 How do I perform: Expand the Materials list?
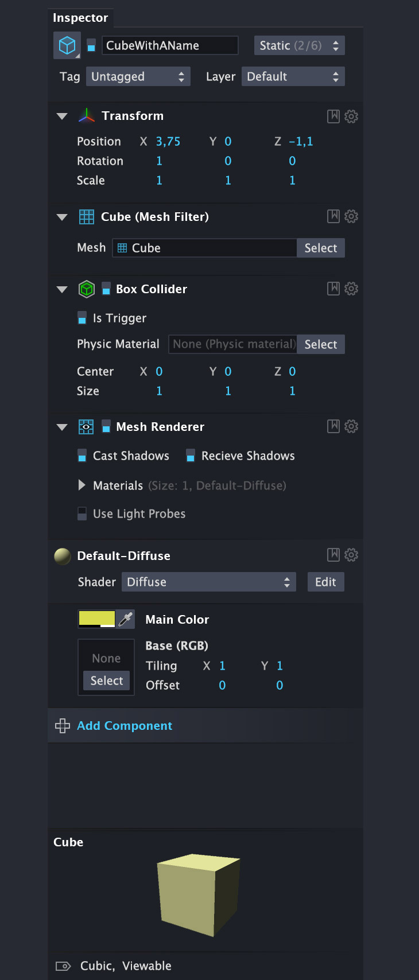[x=82, y=485]
